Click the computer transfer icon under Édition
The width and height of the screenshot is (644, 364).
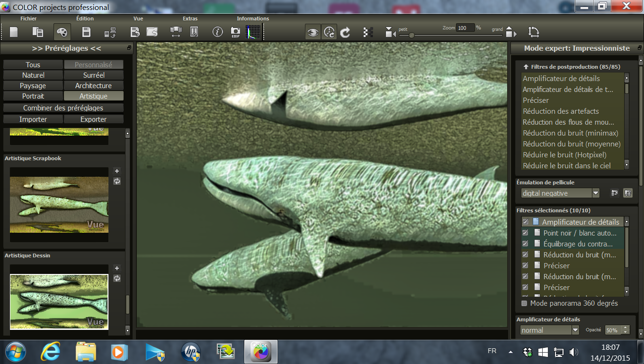click(x=110, y=32)
